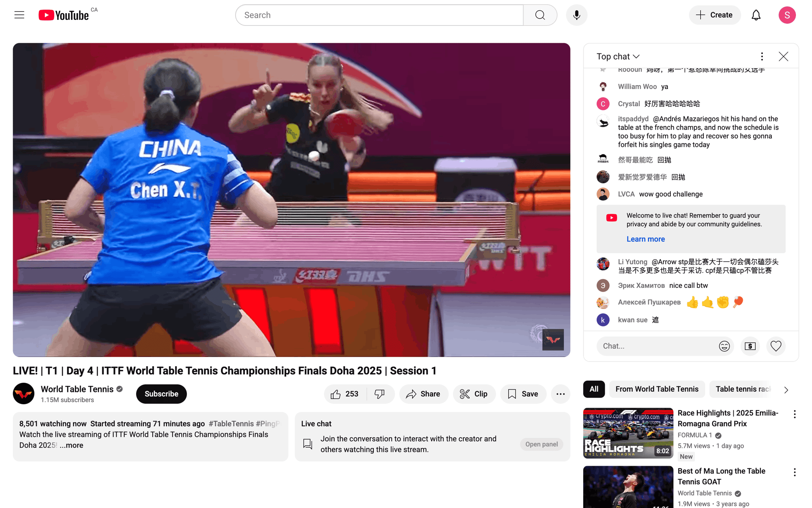
Task: Open Best of Ma Long video title
Action: (x=721, y=476)
